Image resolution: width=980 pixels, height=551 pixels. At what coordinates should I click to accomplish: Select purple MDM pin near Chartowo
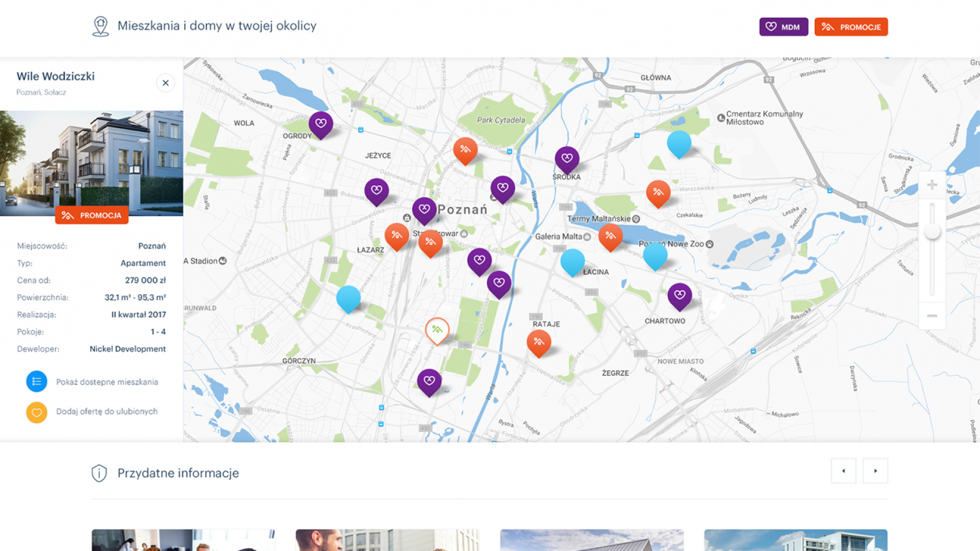[680, 295]
